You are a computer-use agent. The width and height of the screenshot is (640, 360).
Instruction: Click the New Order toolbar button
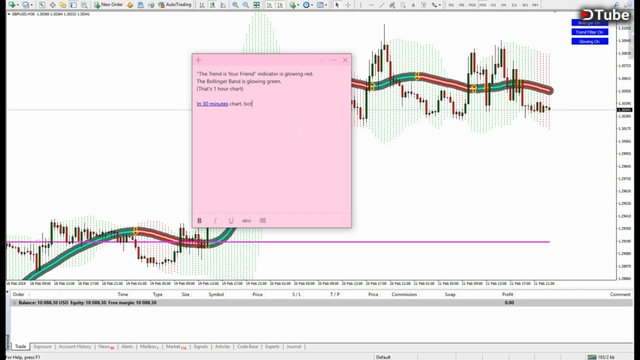point(109,5)
